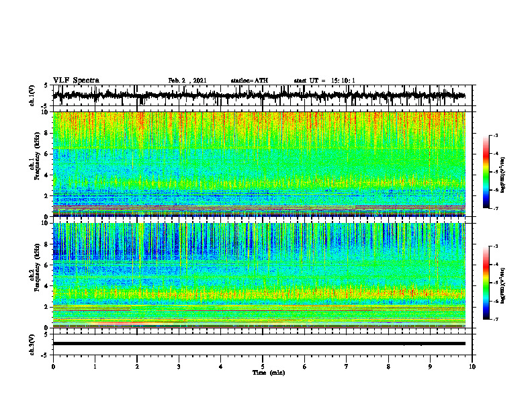The height and width of the screenshot is (411, 532).
Task: Click the "5" tick on ch.1(V) axis
Action: 46,86
